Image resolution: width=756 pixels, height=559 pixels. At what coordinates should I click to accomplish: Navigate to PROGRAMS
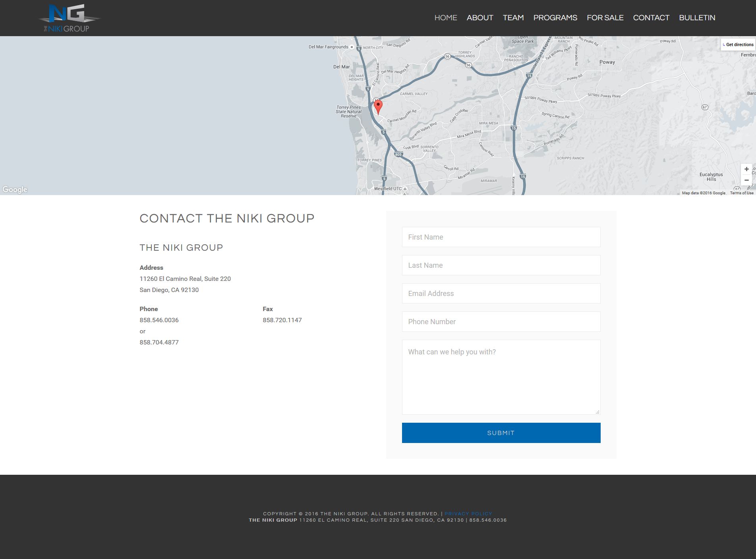coord(555,17)
